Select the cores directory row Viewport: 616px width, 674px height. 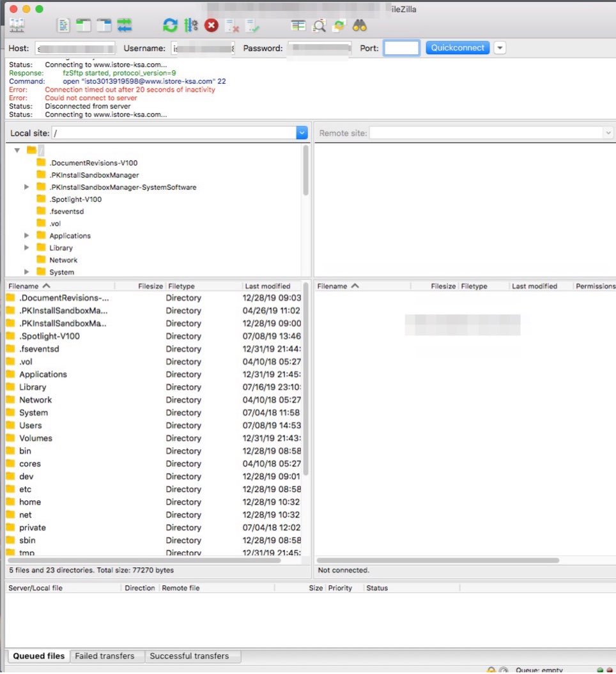tap(154, 464)
